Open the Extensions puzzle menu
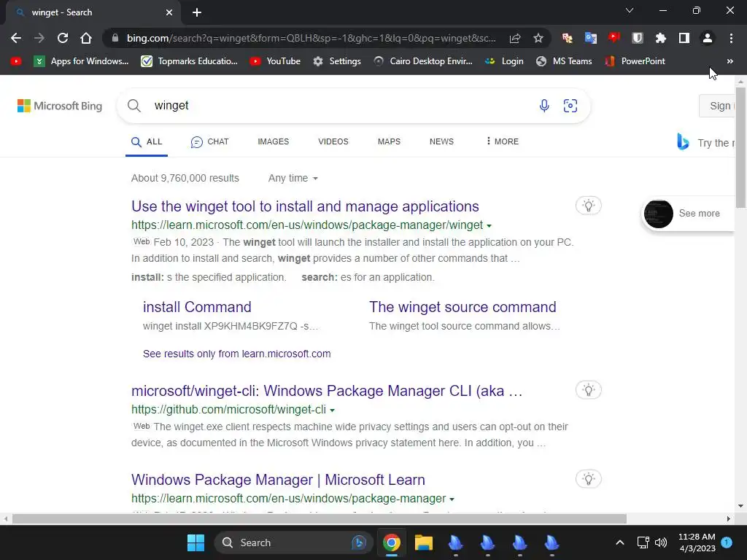Screen dimensions: 747x560 click(x=661, y=38)
